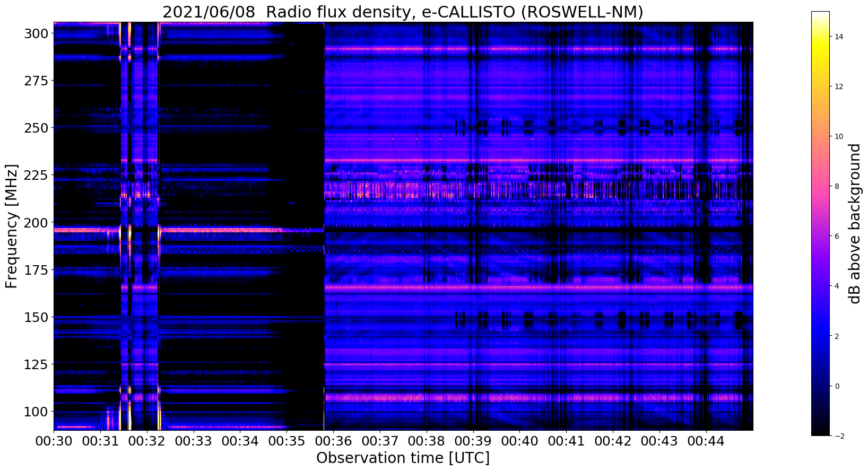868x471 pixels.
Task: Click the colorbar tick label 0
Action: (837, 386)
